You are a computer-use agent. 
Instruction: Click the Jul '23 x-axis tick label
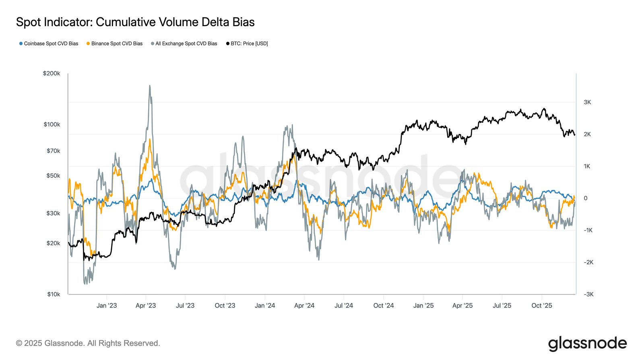(x=185, y=306)
